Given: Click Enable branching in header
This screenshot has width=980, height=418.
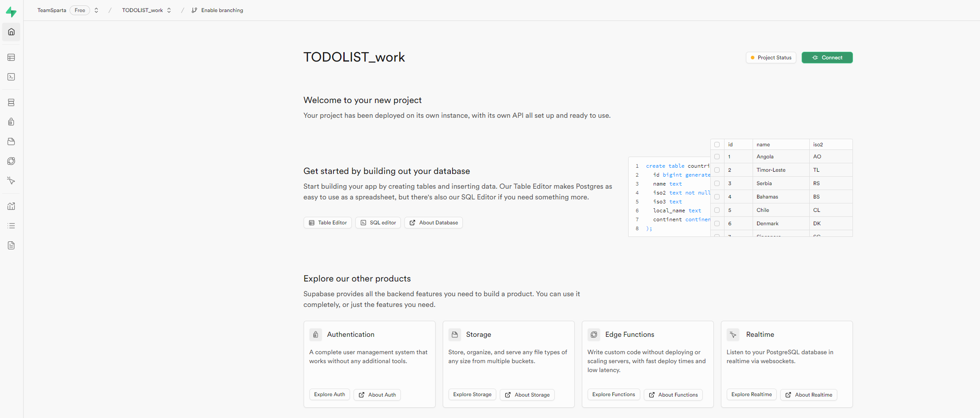Looking at the screenshot, I should coord(218,10).
